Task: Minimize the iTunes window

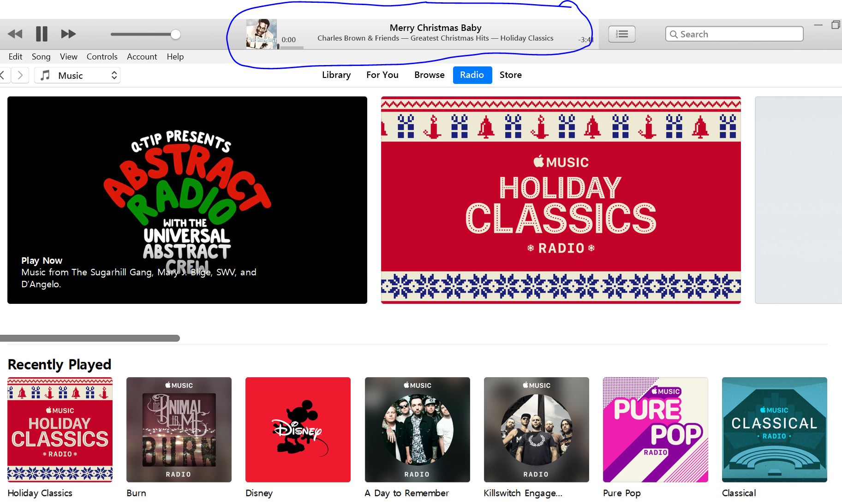Action: point(818,25)
